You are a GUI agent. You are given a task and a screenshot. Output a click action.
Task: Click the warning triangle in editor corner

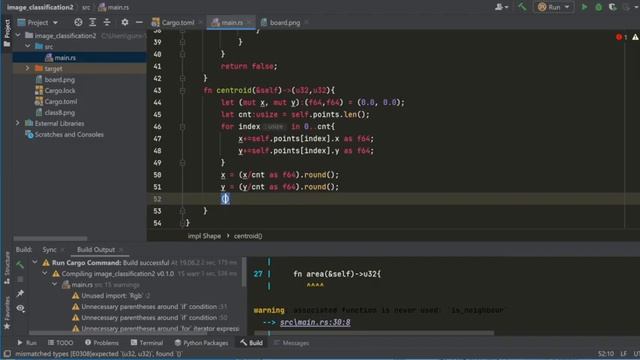tap(635, 37)
